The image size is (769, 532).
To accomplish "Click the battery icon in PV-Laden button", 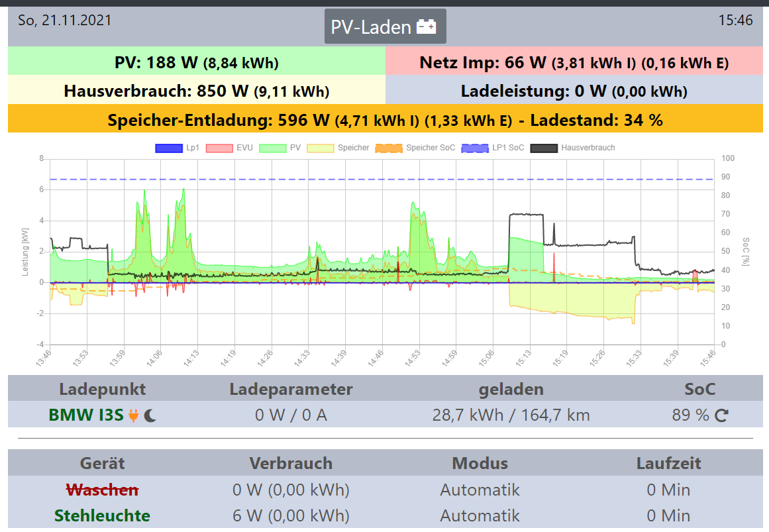I will pos(426,27).
